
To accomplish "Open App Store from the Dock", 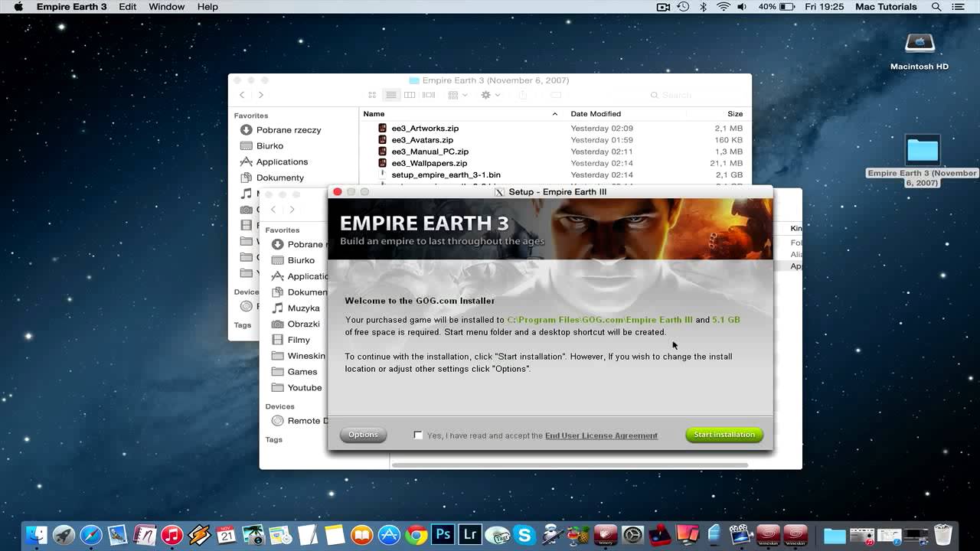I will click(389, 534).
